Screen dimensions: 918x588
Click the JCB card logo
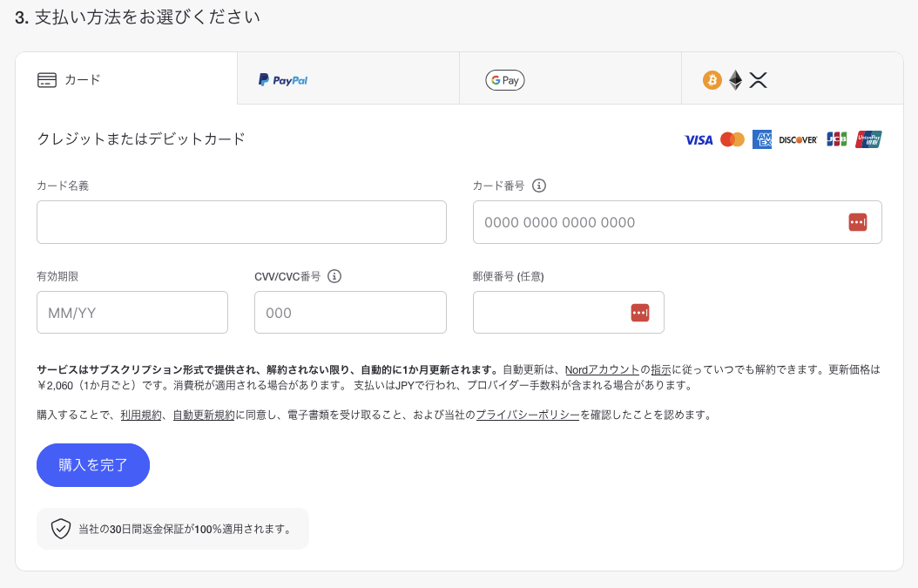pos(836,139)
